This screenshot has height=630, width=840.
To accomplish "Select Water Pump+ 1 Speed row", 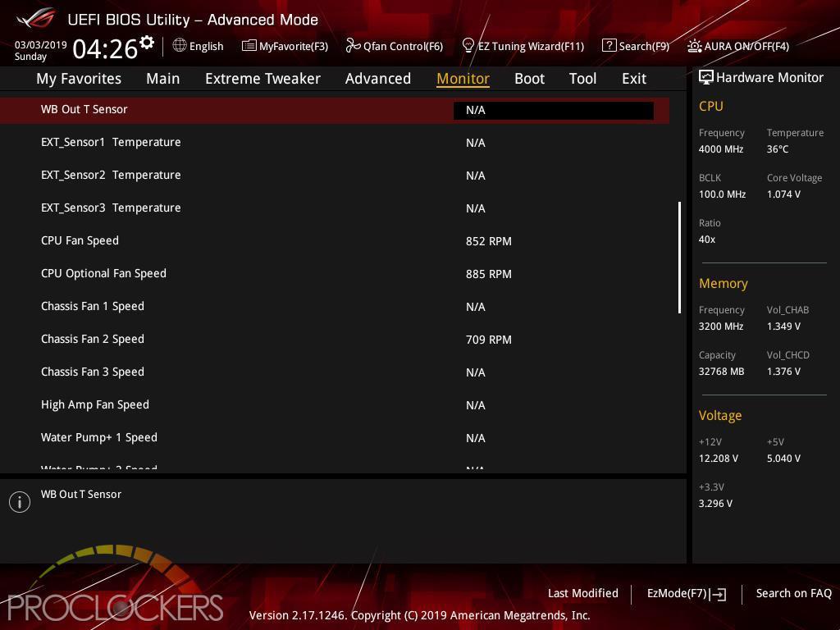I will pos(335,438).
